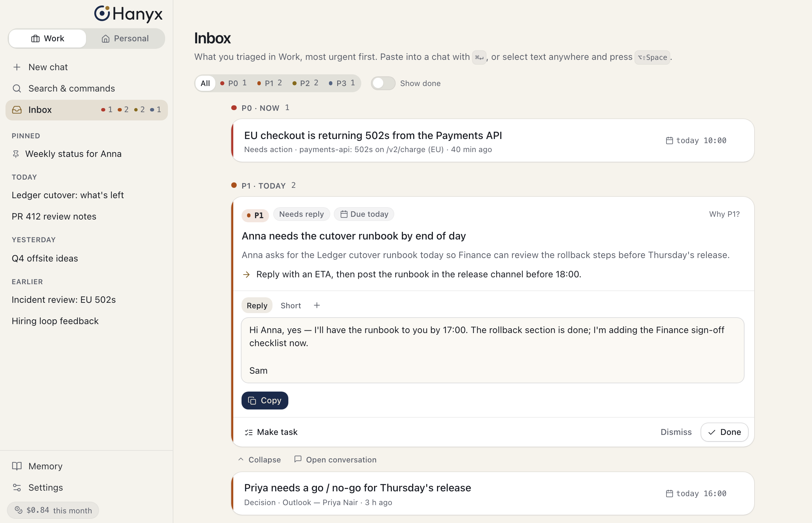This screenshot has width=812, height=523.
Task: Add a reply variant with plus icon
Action: pos(317,305)
